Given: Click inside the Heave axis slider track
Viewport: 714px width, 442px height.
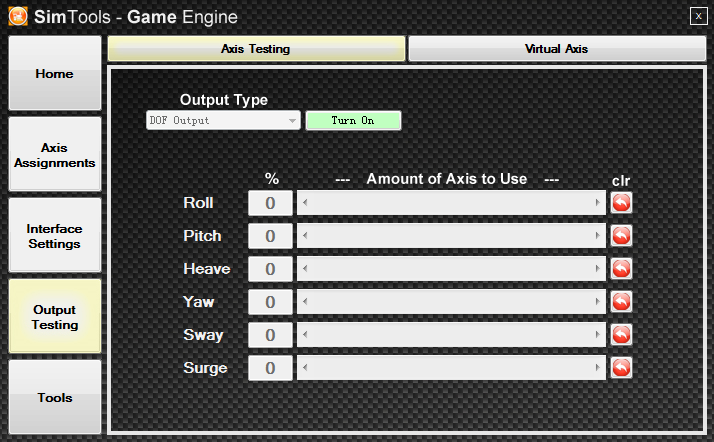Looking at the screenshot, I should (451, 269).
